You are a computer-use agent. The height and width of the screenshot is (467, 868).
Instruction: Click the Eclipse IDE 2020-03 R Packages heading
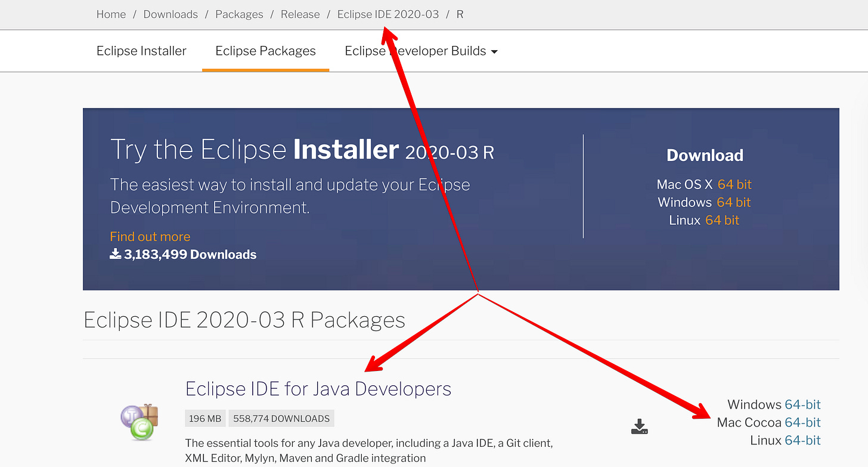click(x=244, y=320)
